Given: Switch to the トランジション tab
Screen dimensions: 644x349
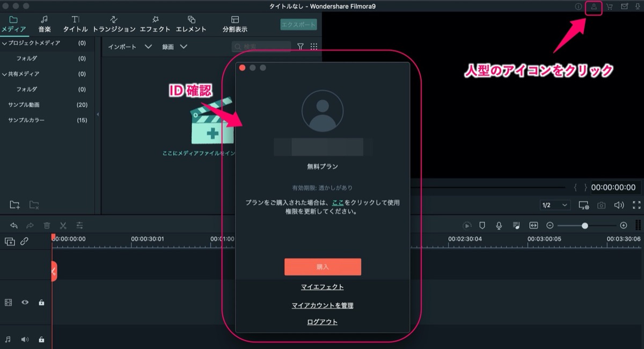Looking at the screenshot, I should click(114, 24).
